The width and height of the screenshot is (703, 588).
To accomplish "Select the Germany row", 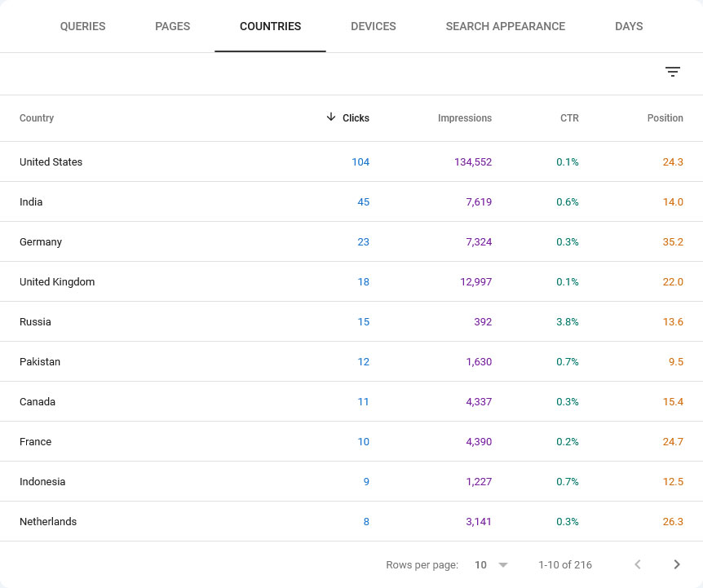I will pos(41,241).
